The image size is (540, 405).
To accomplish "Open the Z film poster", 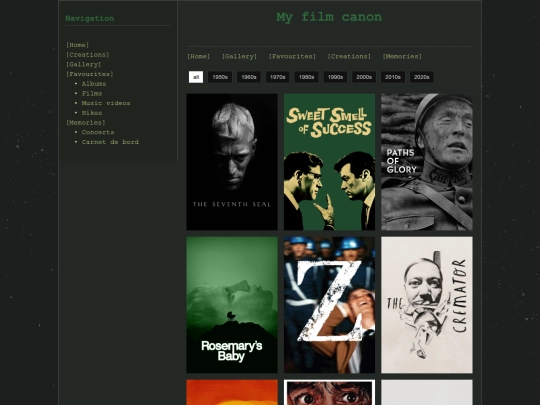I will point(329,305).
